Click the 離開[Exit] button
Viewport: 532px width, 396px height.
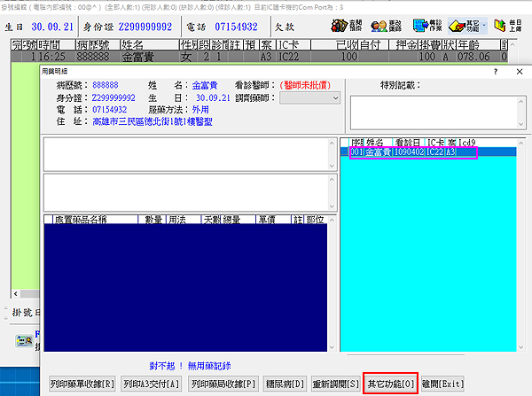point(441,384)
